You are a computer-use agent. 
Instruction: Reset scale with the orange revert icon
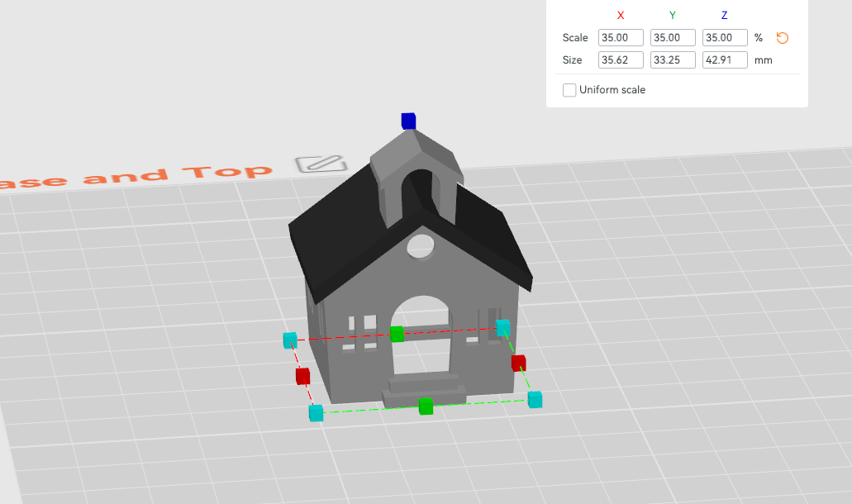point(782,38)
